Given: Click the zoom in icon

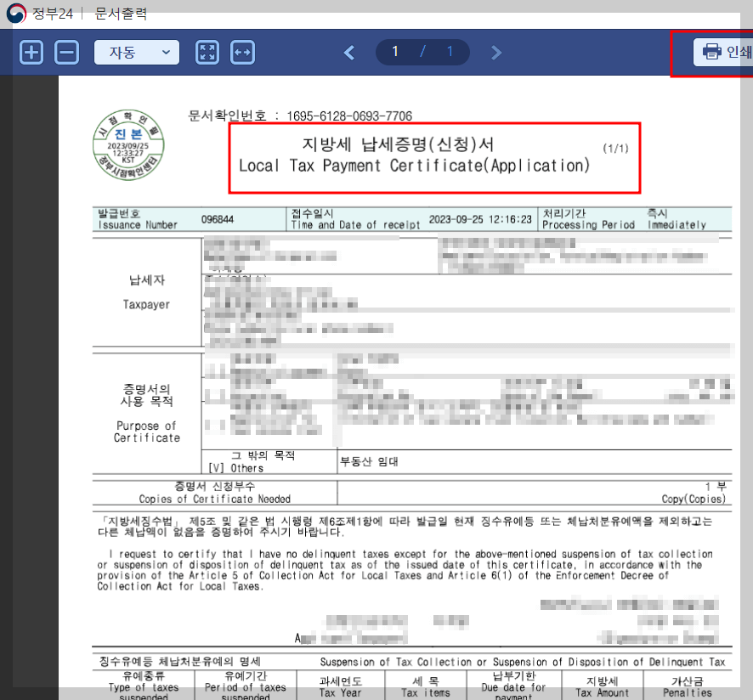Looking at the screenshot, I should (x=31, y=52).
